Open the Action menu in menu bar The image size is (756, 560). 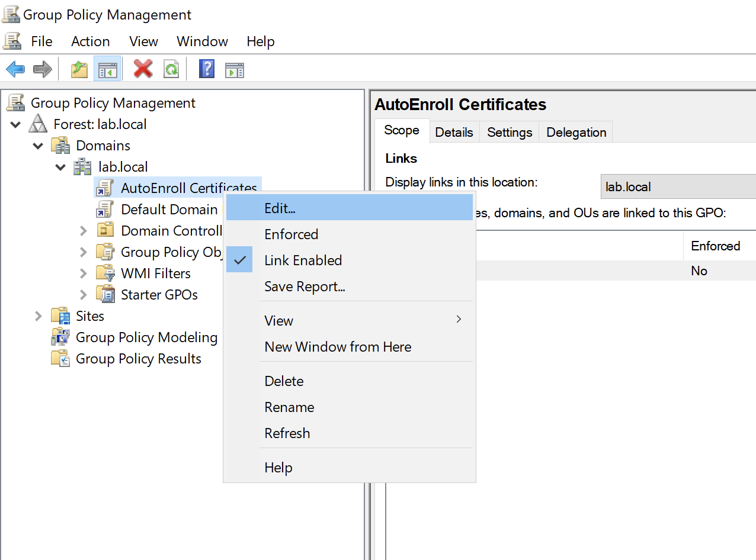90,41
